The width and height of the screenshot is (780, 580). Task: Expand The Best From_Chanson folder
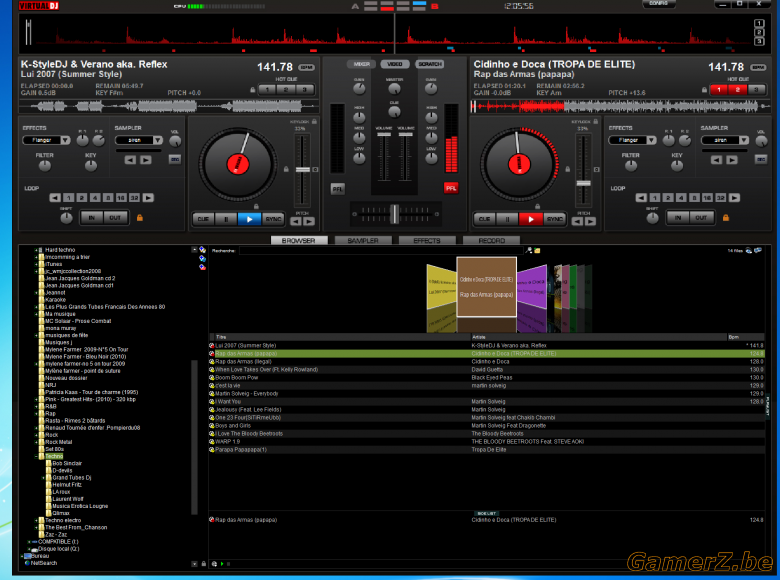[36, 528]
